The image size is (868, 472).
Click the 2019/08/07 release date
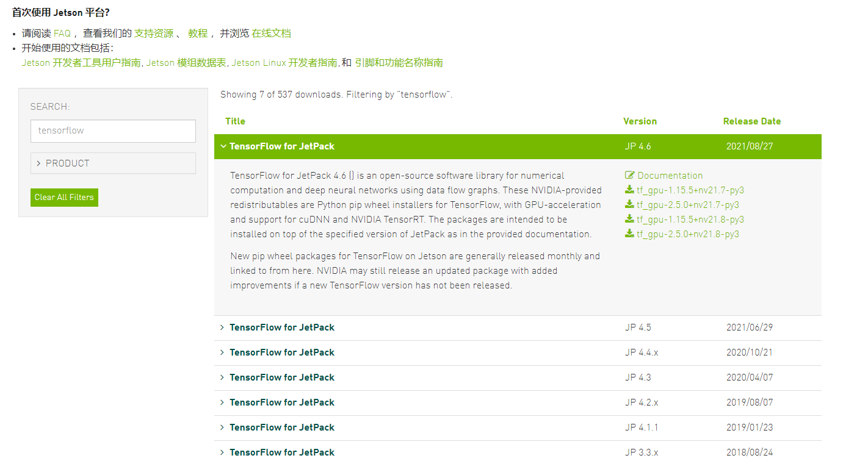coord(750,402)
